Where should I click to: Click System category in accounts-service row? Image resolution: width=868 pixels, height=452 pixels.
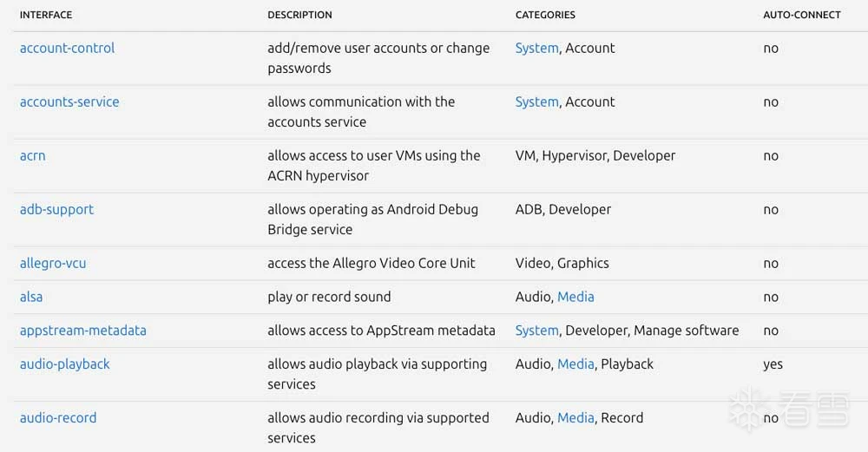(536, 102)
